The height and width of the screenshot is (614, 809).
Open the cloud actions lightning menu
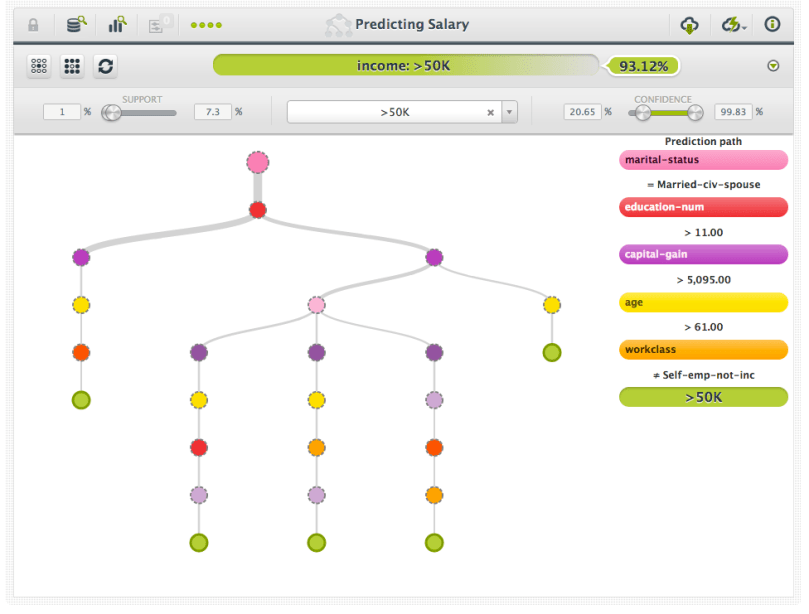(733, 24)
